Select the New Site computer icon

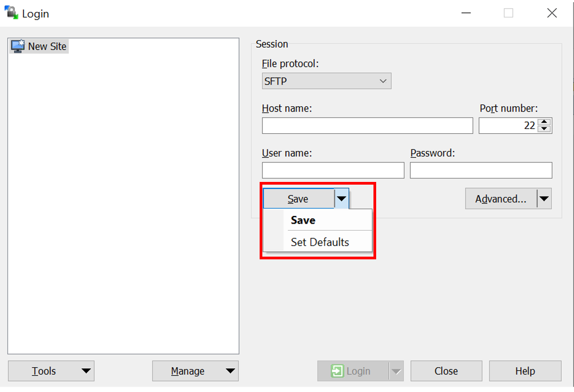pyautogui.click(x=18, y=47)
